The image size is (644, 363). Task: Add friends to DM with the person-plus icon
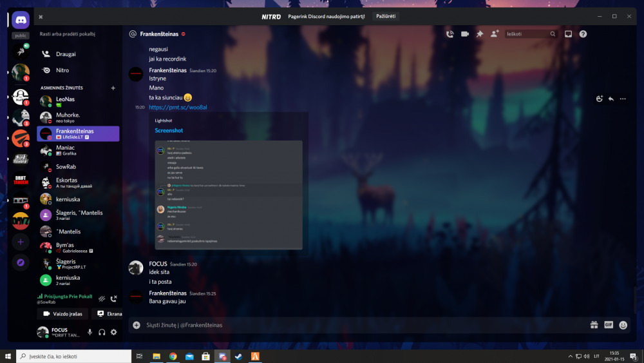click(495, 34)
